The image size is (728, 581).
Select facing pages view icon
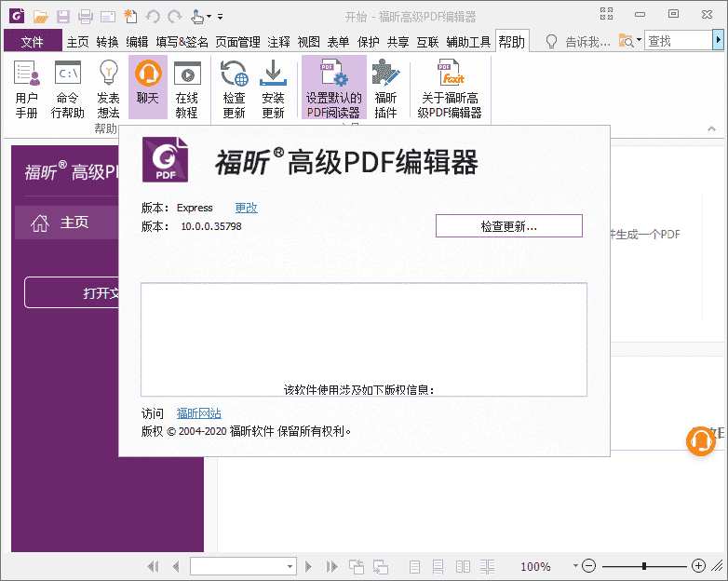pyautogui.click(x=463, y=567)
